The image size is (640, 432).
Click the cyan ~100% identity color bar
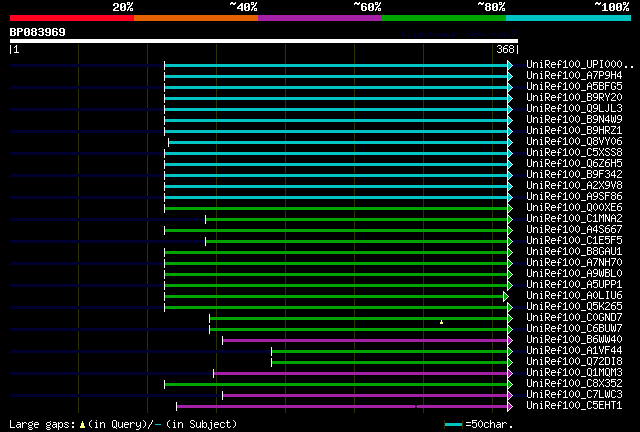[569, 18]
